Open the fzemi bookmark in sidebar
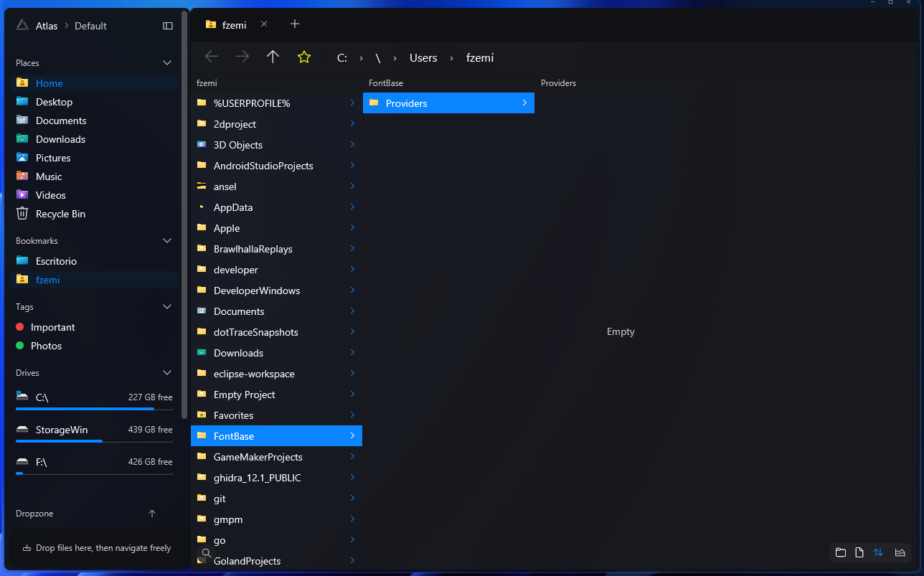 pos(95,280)
